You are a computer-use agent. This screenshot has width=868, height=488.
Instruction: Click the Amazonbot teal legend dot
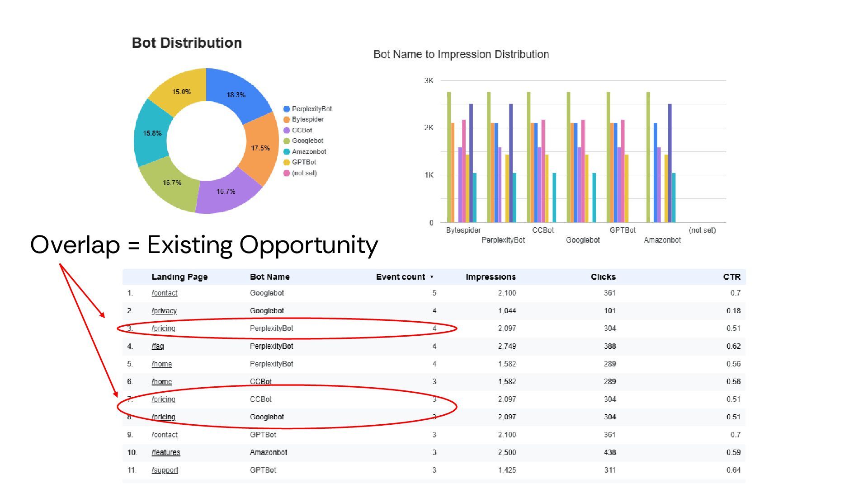pyautogui.click(x=286, y=152)
